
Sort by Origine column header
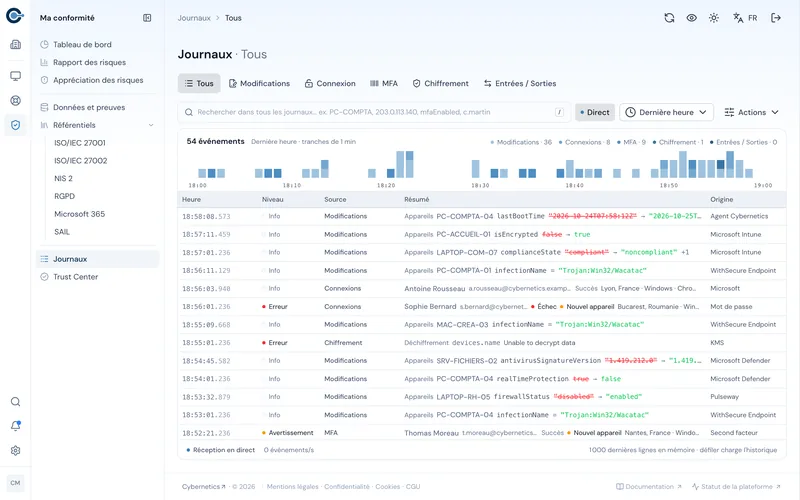click(721, 199)
